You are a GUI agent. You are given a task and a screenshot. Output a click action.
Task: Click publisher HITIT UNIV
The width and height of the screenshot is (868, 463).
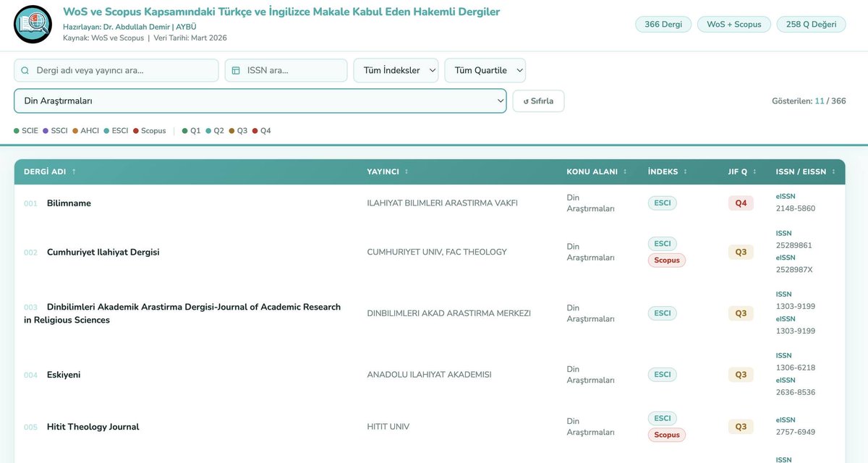388,427
